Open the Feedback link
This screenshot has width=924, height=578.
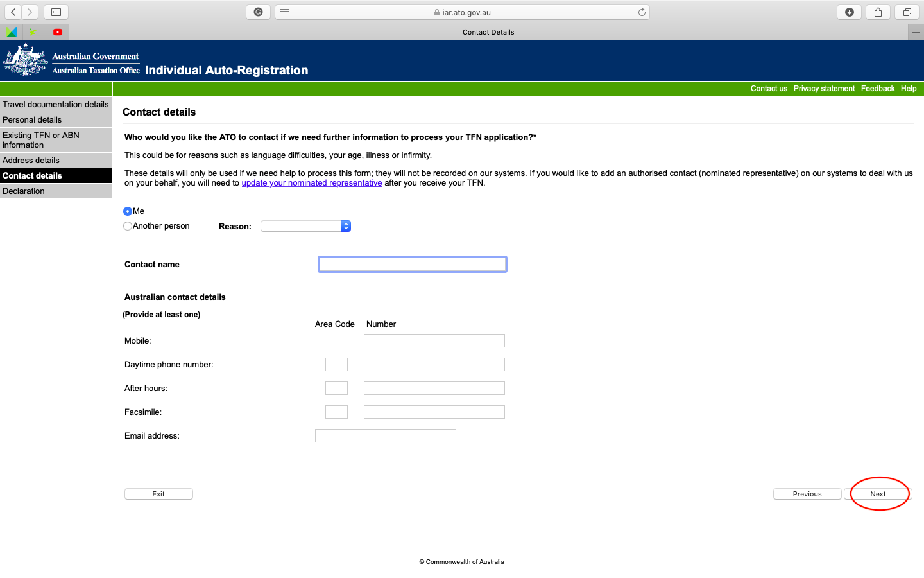pos(878,89)
